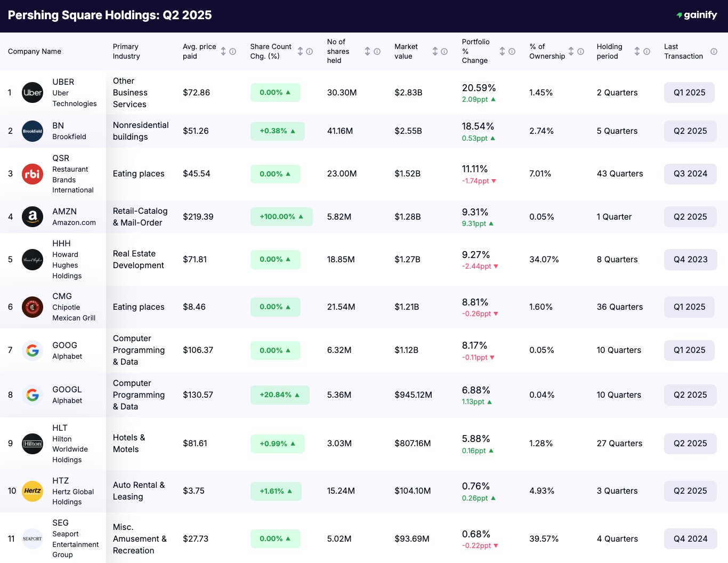Select the $945.12M market value cell
Image resolution: width=728 pixels, height=563 pixels.
(414, 395)
